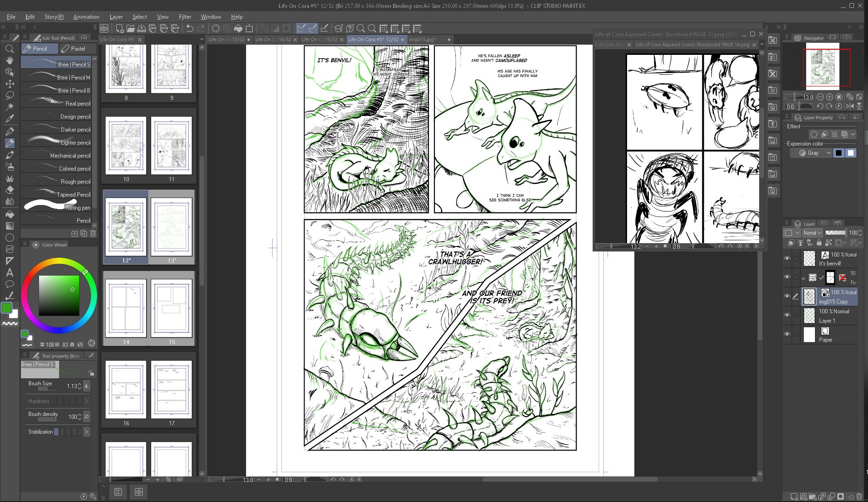Open the layer blending mode Normal dropdown
The height and width of the screenshot is (502, 868).
812,233
